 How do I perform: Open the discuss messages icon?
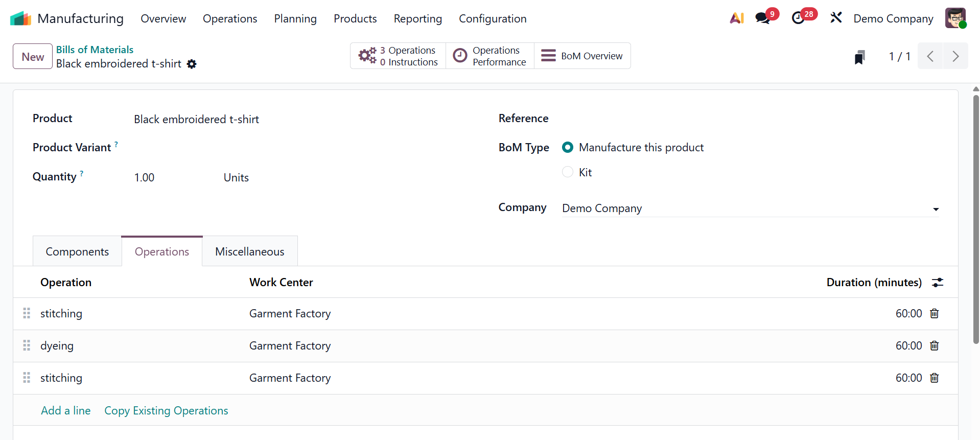[762, 18]
